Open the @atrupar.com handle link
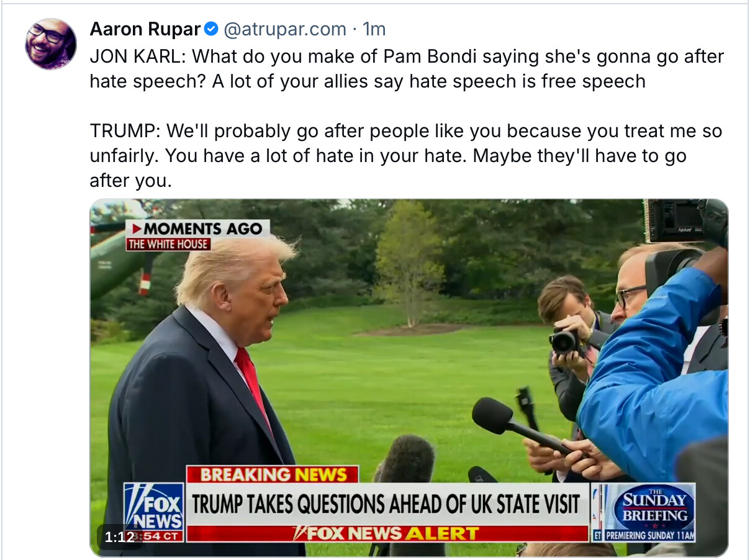The height and width of the screenshot is (560, 755). (x=284, y=29)
